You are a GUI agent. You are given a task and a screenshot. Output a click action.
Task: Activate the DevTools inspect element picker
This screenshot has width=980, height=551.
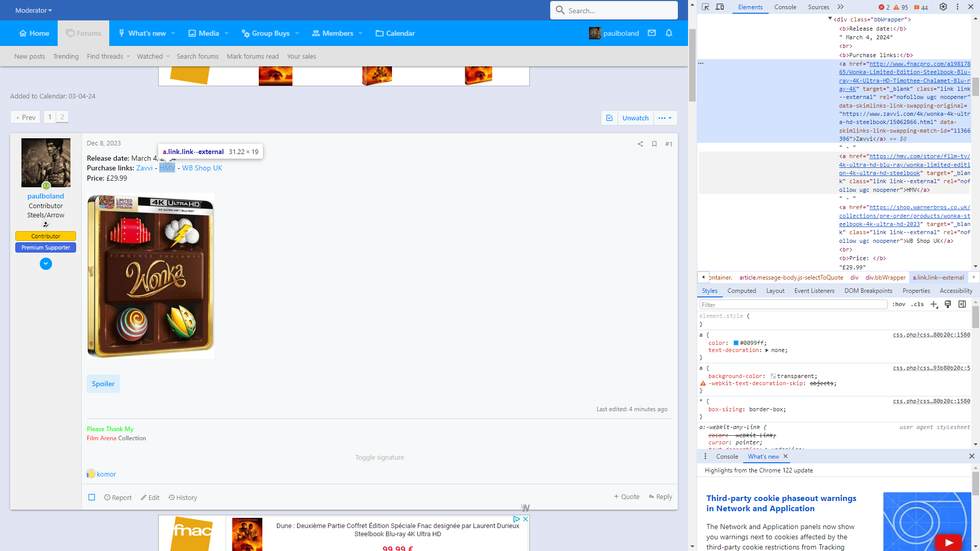(x=705, y=7)
